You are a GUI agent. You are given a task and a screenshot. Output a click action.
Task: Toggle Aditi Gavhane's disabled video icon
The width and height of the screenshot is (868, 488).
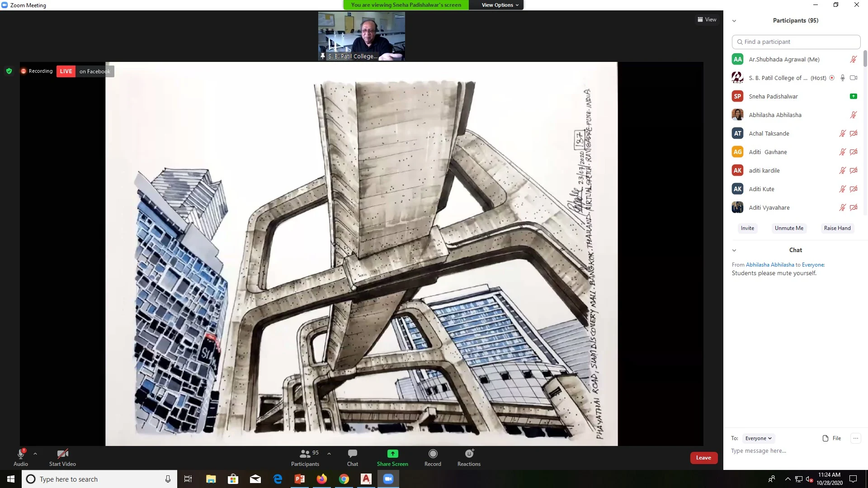(x=854, y=152)
